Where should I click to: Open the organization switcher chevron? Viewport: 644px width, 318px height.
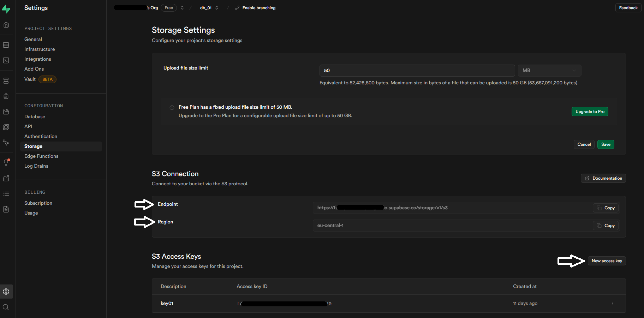(182, 7)
